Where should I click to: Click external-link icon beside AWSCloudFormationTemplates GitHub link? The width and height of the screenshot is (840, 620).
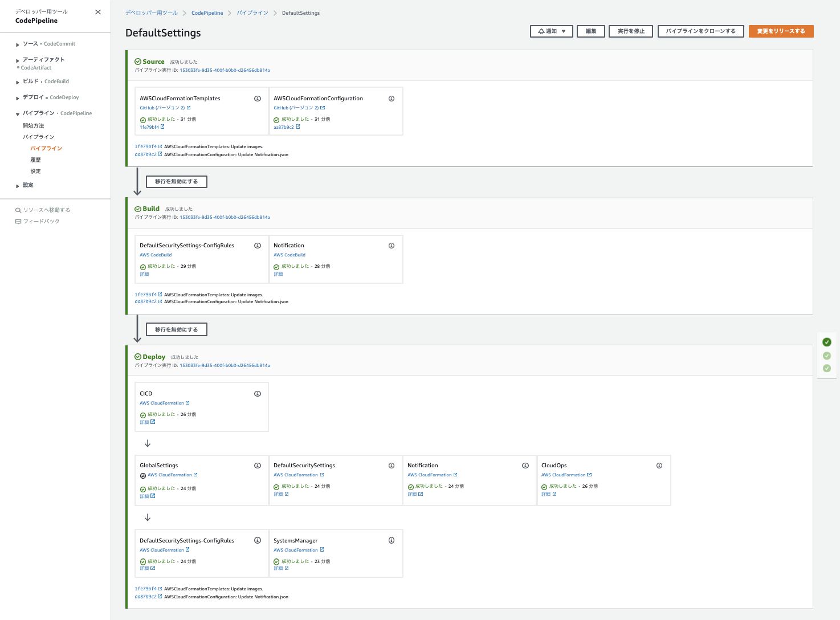pos(189,108)
